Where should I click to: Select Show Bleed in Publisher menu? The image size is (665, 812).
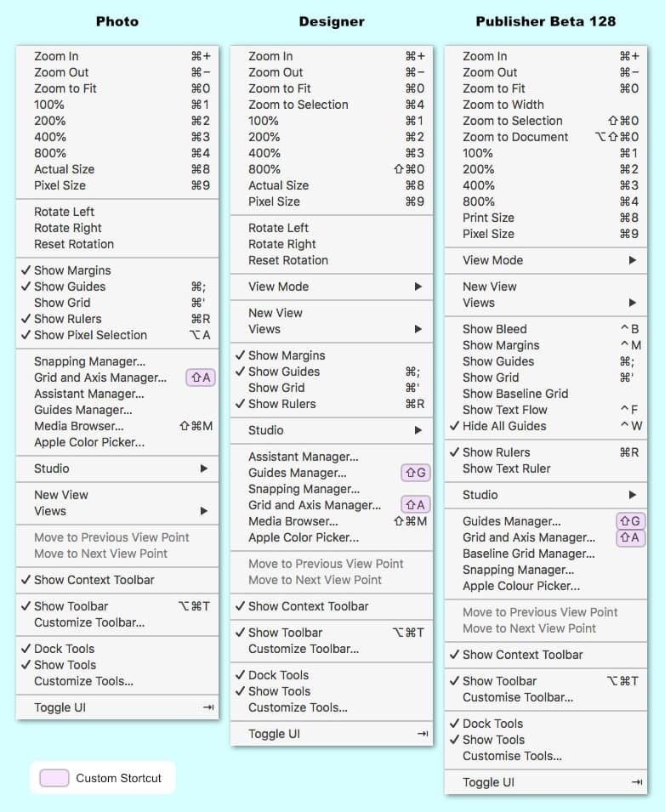(x=546, y=329)
